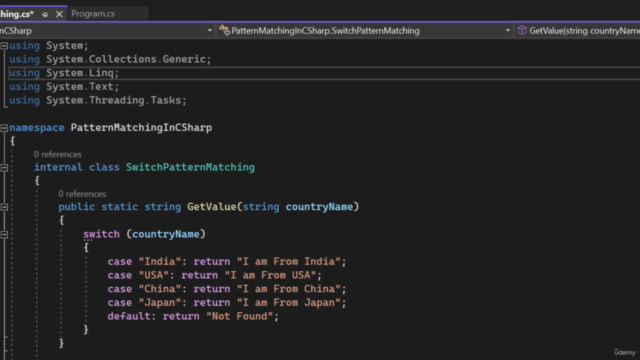
Task: Collapse the namespace PatternMatchingInCSharp block
Action: (x=4, y=128)
